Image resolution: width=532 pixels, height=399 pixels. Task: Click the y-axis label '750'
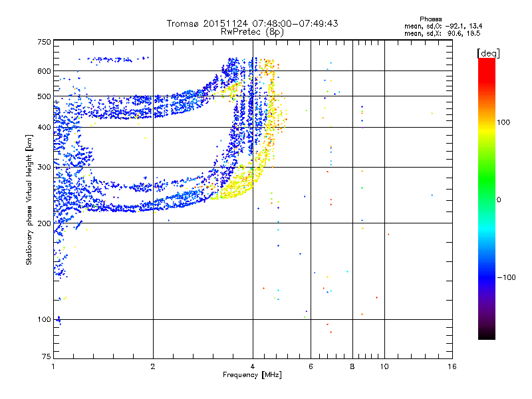45,42
